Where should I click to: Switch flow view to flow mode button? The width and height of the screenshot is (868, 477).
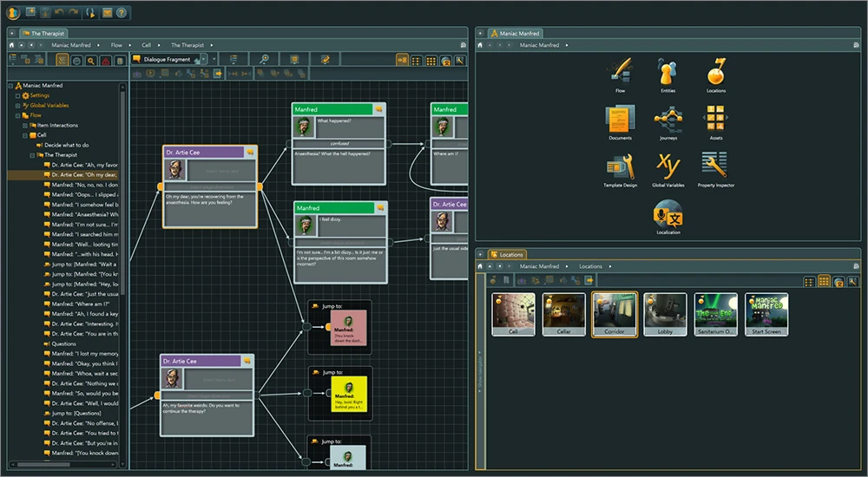403,60
